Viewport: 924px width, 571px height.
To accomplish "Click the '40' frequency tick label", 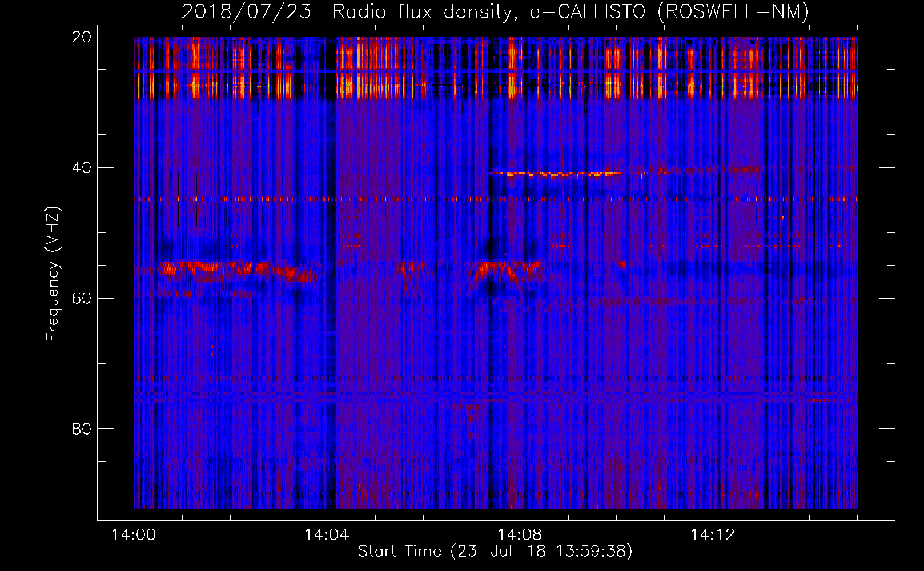I will (82, 168).
